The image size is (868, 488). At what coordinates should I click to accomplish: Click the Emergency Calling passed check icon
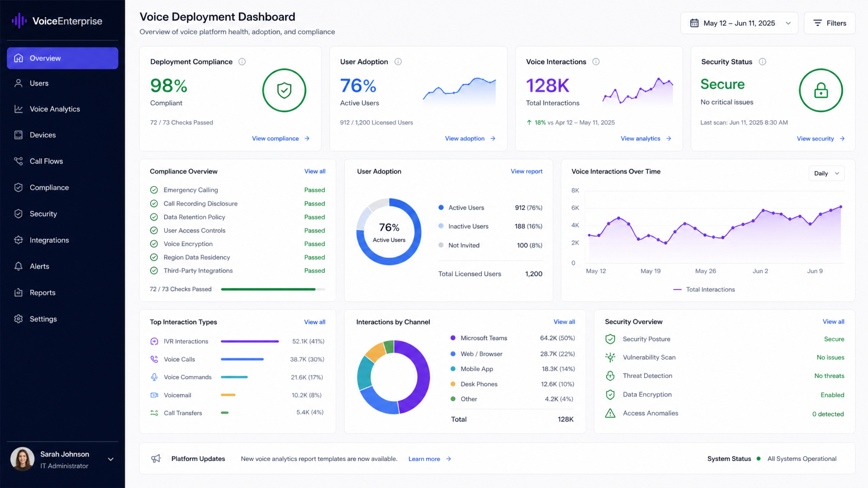point(154,190)
